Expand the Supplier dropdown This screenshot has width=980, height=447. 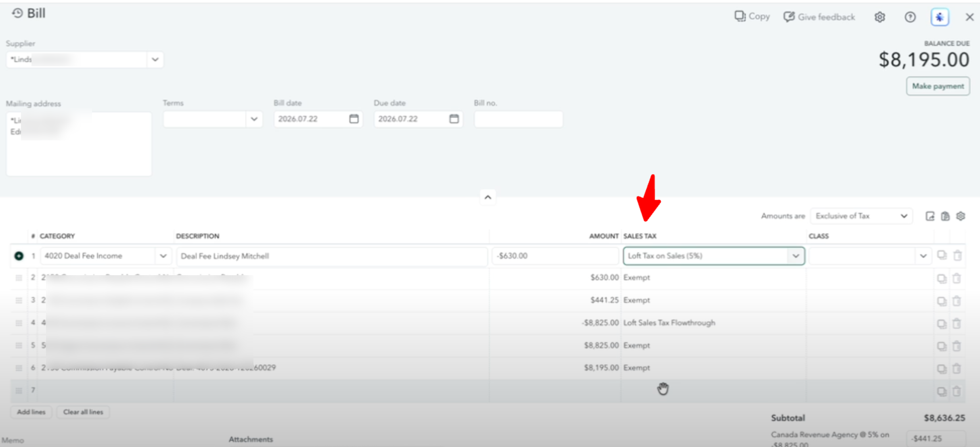(155, 60)
